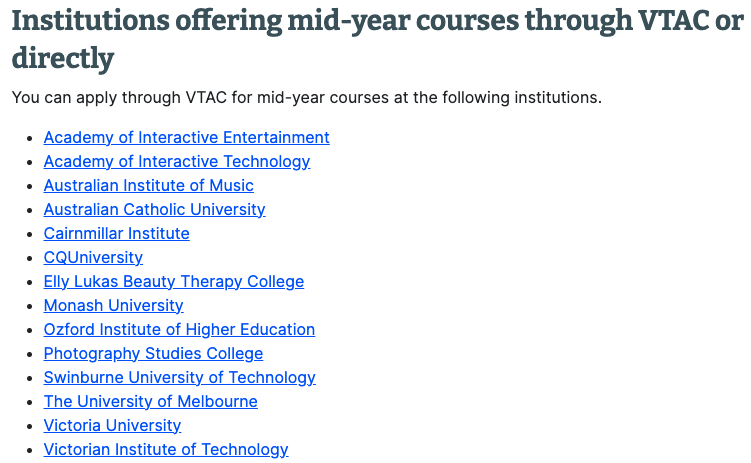Go to Photography Studies College page

click(153, 353)
